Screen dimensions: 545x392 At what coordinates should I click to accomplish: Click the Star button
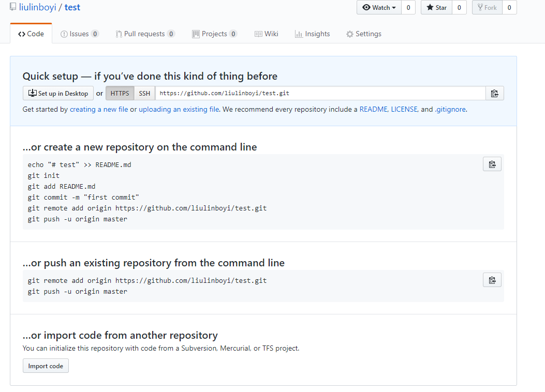[x=437, y=8]
